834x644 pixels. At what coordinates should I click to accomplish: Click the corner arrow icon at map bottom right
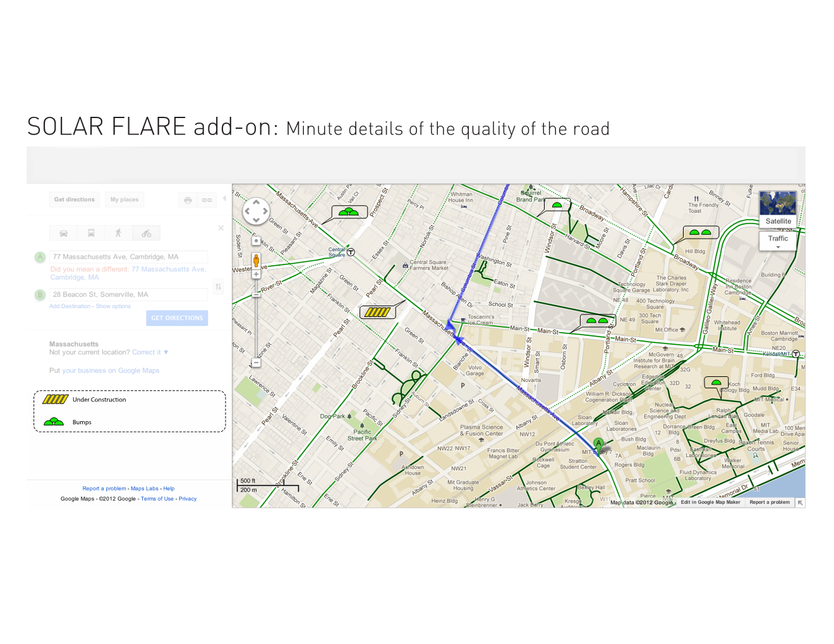(800, 503)
